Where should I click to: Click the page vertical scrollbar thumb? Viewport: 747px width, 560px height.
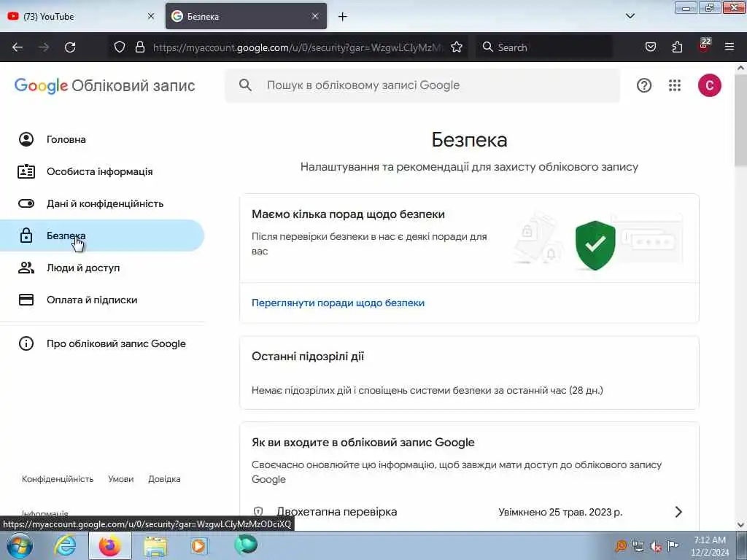tap(740, 119)
